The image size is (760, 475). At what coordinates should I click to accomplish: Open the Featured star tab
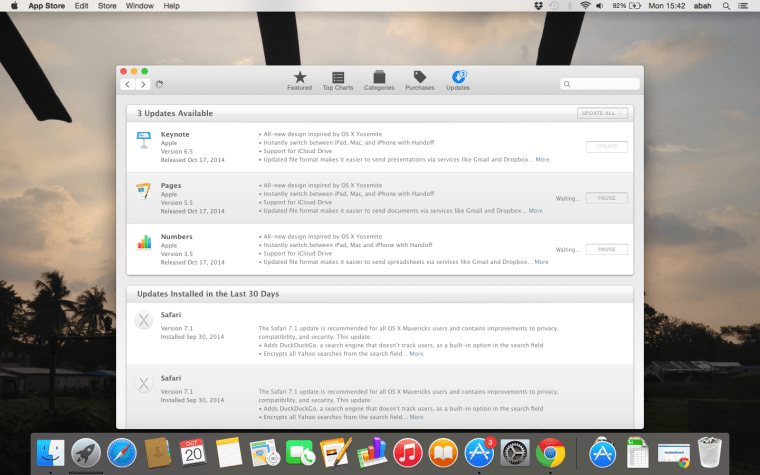point(300,81)
